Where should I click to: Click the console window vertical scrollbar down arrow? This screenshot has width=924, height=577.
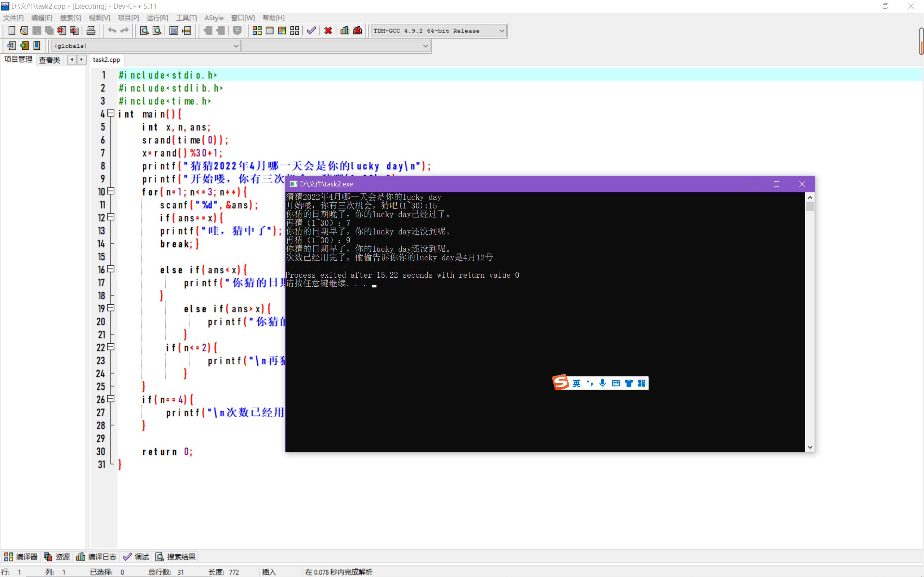(x=810, y=447)
